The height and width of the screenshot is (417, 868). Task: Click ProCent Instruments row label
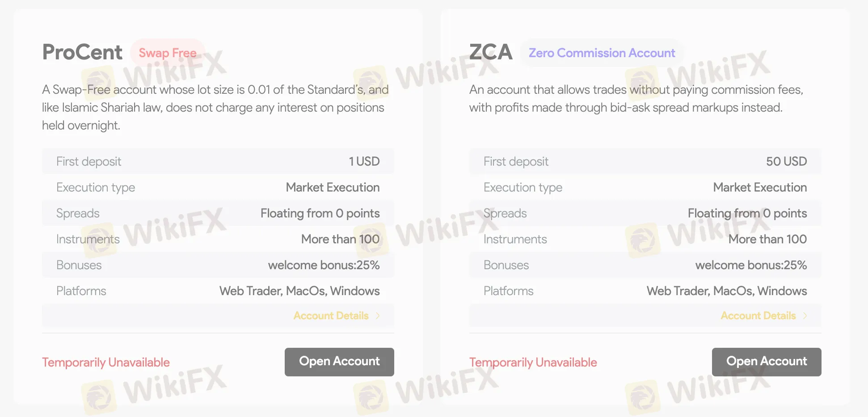point(88,239)
